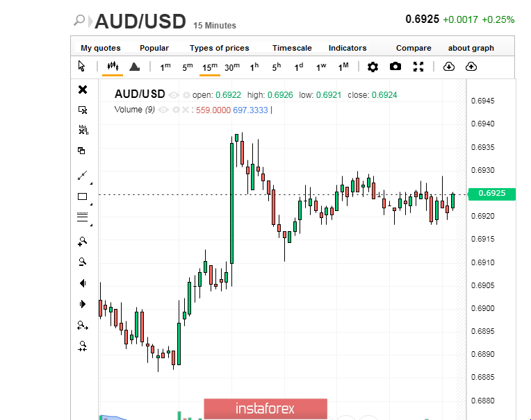Open the Indicators menu
Image resolution: width=531 pixels, height=420 pixels.
pos(348,48)
